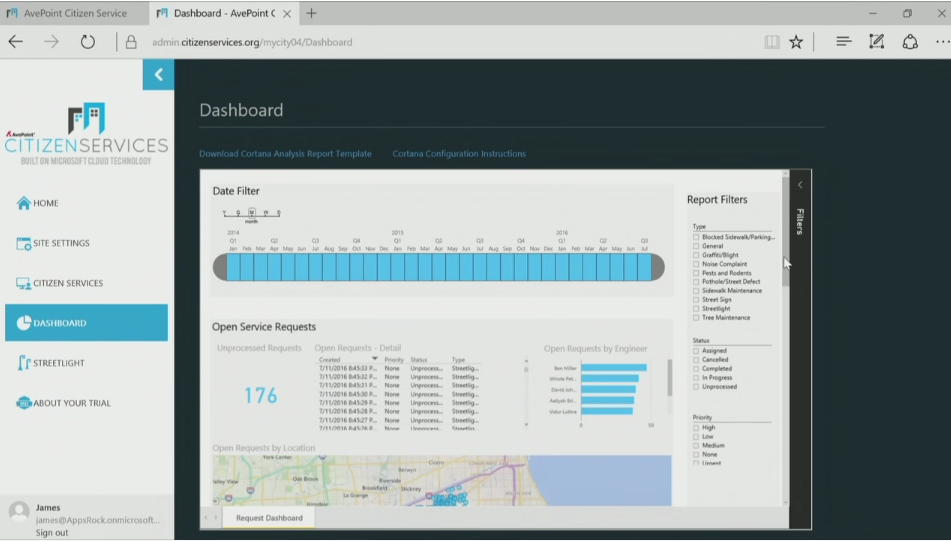Click the browser Hub icon
The image size is (951, 541).
843,42
